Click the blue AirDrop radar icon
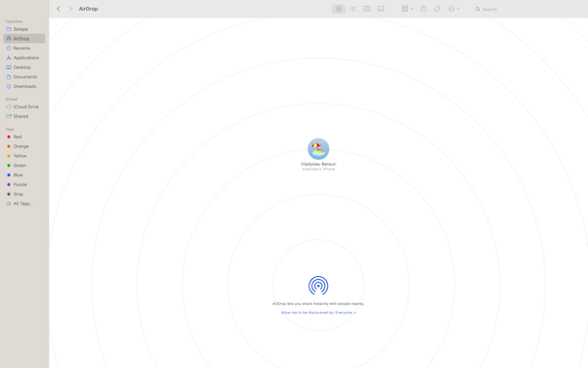The width and height of the screenshot is (588, 368). click(318, 286)
